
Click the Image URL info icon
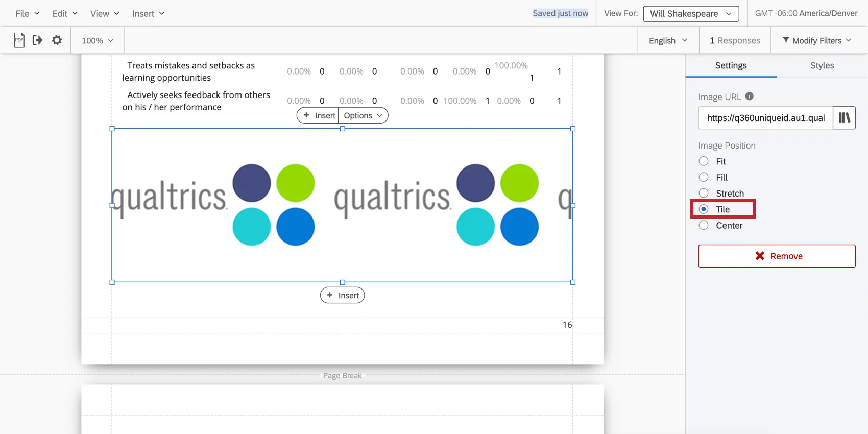pyautogui.click(x=749, y=96)
